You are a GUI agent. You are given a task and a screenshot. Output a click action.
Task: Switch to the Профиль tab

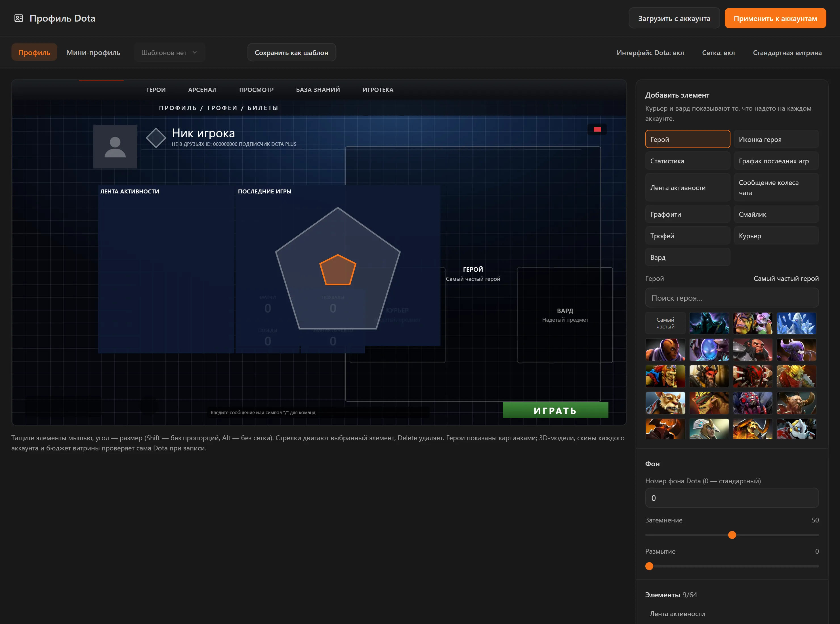point(34,52)
